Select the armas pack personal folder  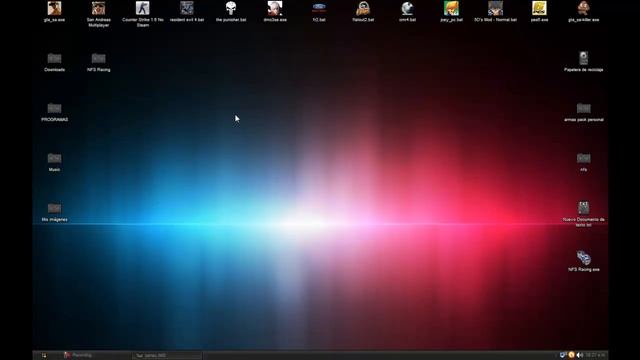(x=583, y=109)
